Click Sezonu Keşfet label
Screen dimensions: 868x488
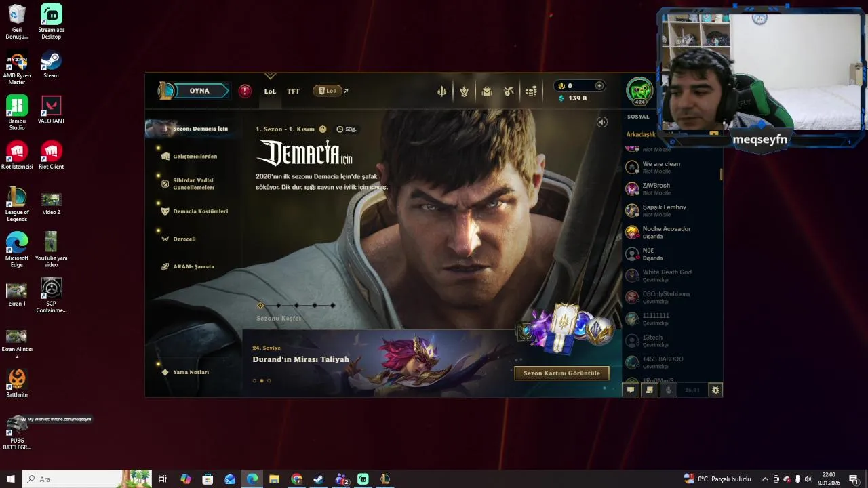[279, 319]
